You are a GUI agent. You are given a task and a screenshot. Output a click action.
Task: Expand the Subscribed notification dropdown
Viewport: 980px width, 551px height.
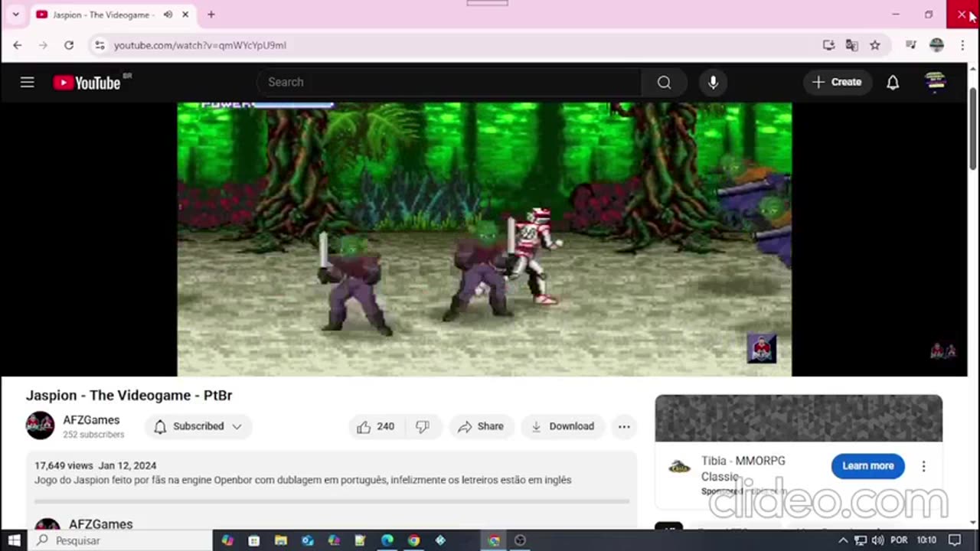198,426
